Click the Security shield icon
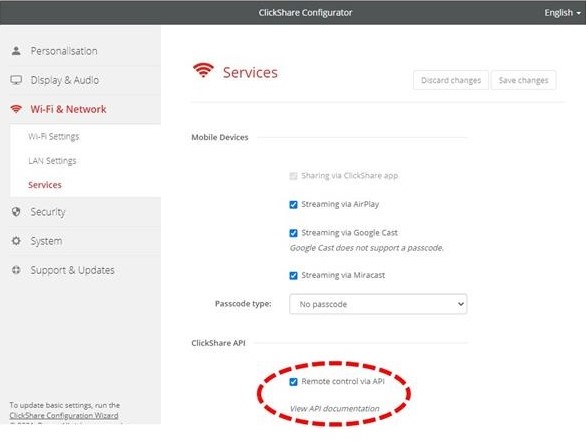Image resolution: width=586 pixels, height=447 pixels. tap(16, 212)
